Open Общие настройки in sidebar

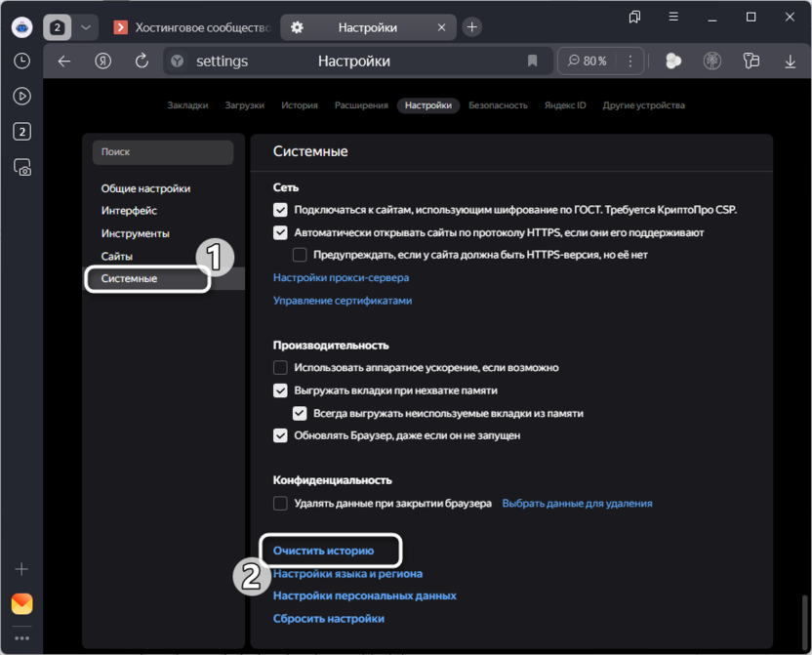[x=145, y=188]
